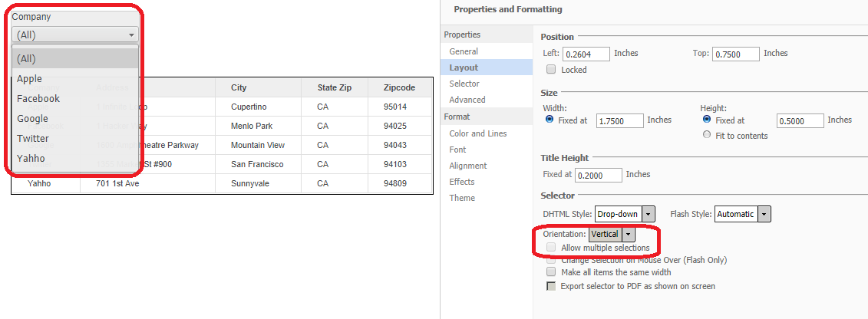Click the 95014 zipcode cell

tap(400, 107)
